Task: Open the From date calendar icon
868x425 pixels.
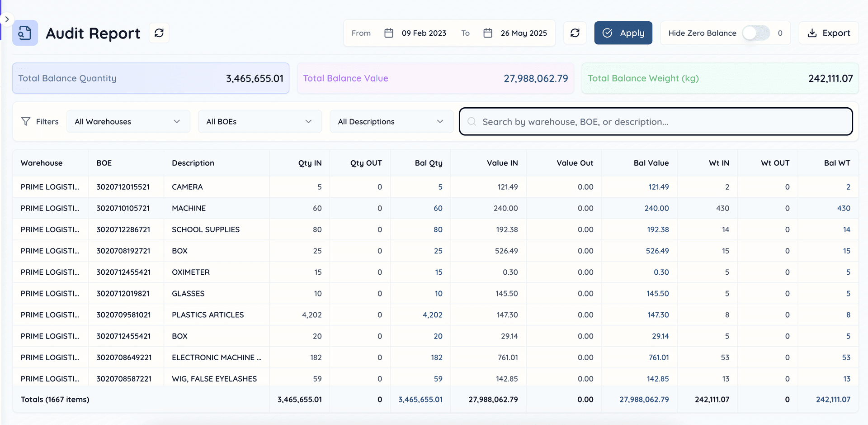Action: (388, 33)
